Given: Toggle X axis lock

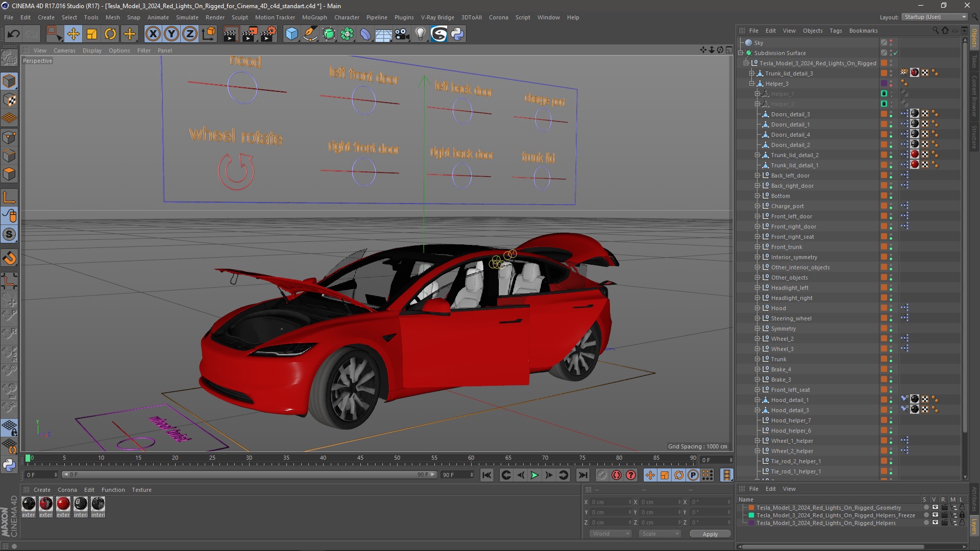Looking at the screenshot, I should [x=153, y=34].
